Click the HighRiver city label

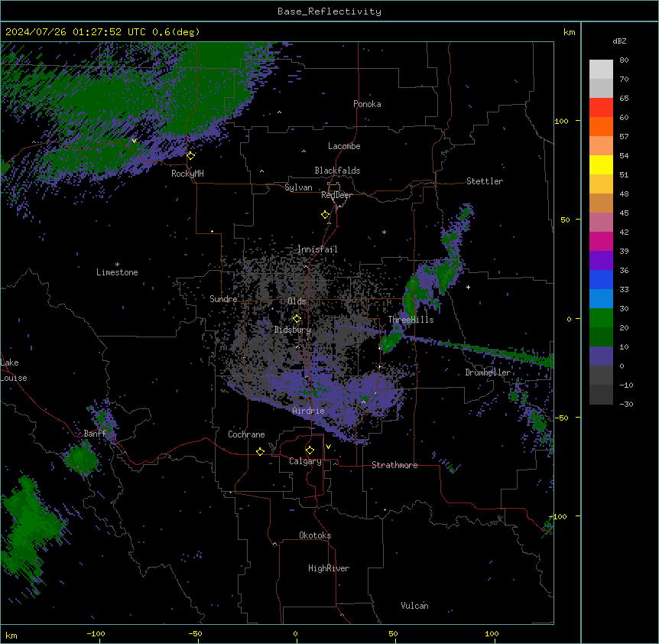tap(329, 568)
